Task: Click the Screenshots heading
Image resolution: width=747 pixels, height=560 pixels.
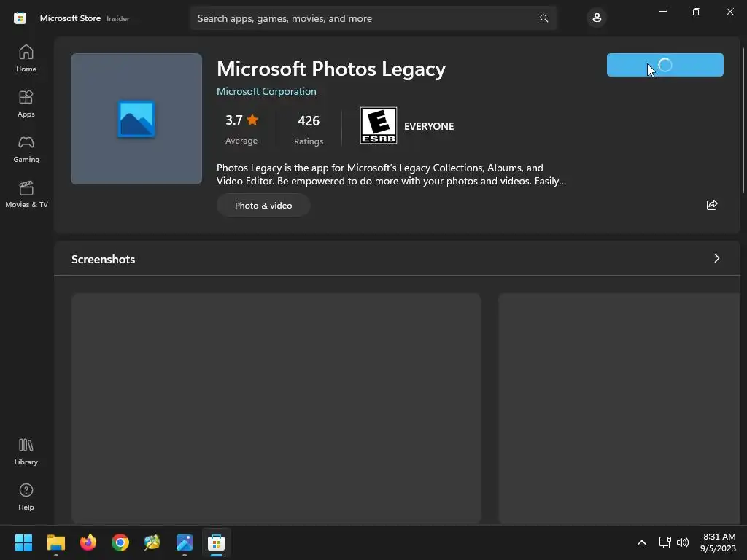Action: [x=104, y=259]
